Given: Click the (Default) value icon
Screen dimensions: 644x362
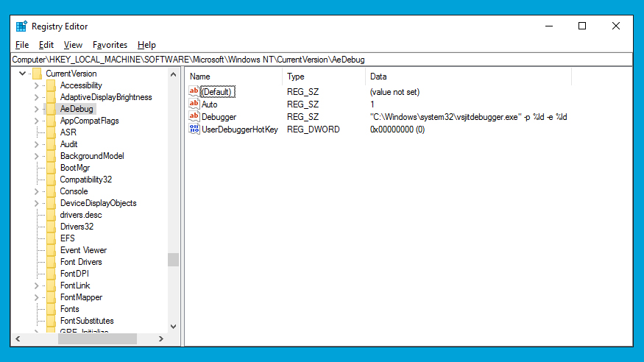Looking at the screenshot, I should (x=194, y=91).
